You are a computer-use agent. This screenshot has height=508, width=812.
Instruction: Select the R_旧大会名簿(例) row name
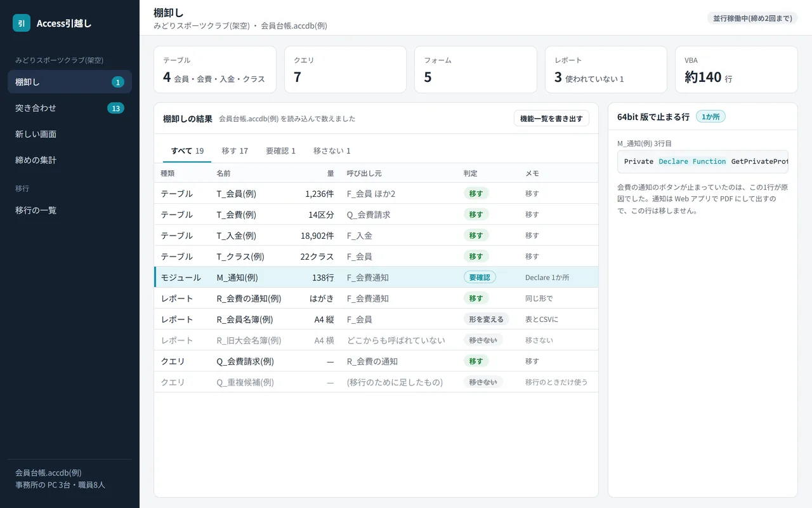coord(249,340)
